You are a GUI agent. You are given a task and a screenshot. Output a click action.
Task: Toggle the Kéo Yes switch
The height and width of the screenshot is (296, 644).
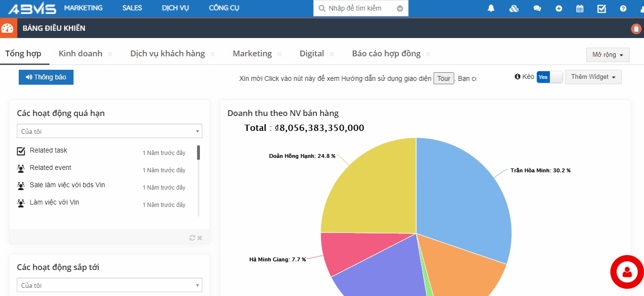tap(549, 77)
